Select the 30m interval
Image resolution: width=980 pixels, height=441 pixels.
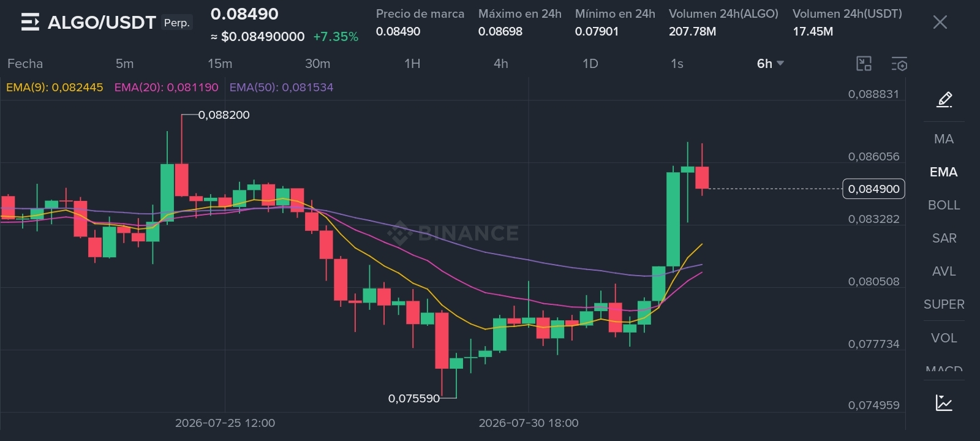(x=317, y=64)
